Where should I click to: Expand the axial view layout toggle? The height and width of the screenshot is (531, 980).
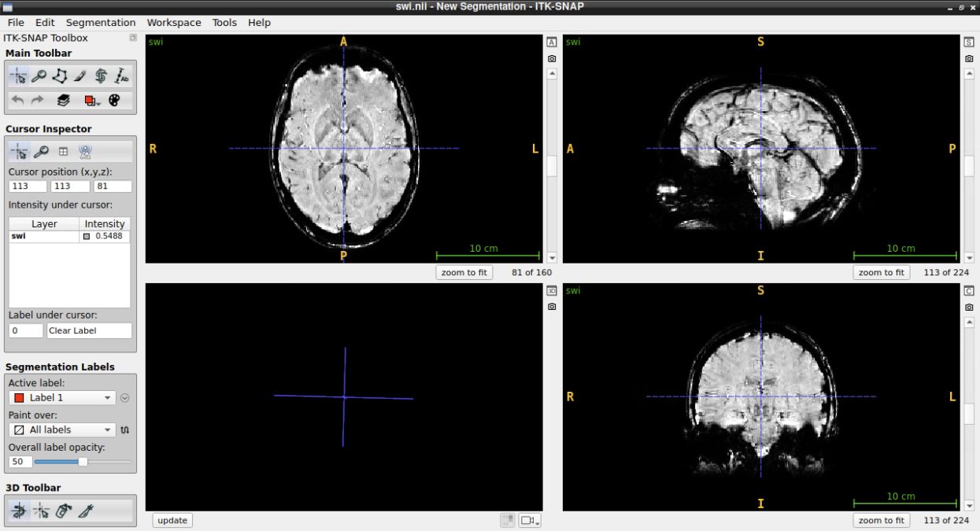(552, 42)
